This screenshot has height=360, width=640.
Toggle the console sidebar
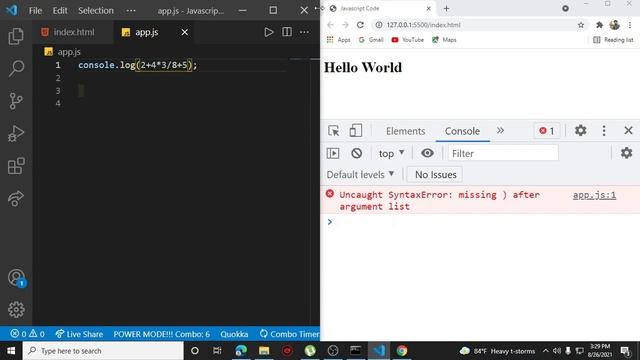(x=333, y=153)
